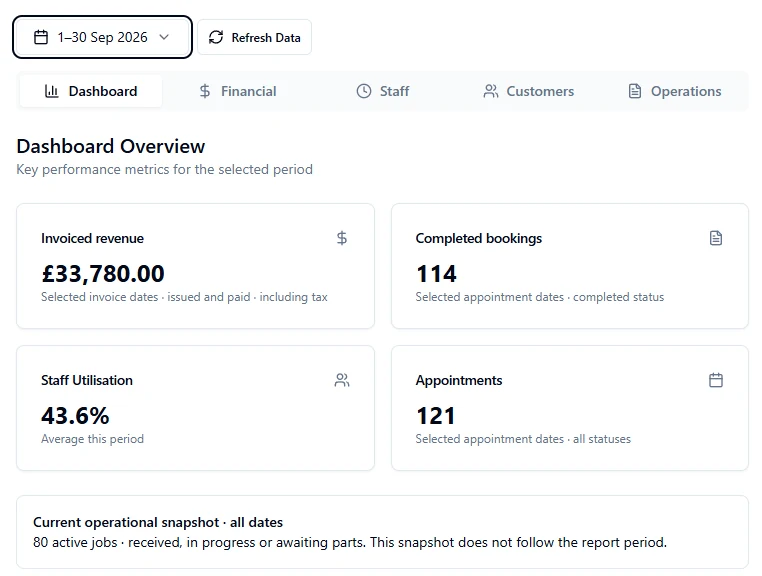762x576 pixels.
Task: Click the Completed bookings card title
Action: pyautogui.click(x=479, y=238)
